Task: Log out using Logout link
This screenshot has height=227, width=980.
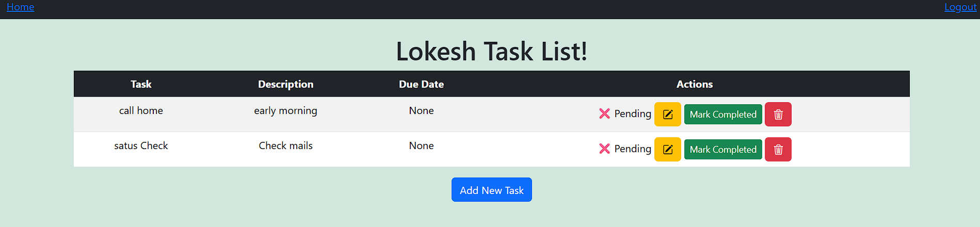Action: [x=960, y=7]
